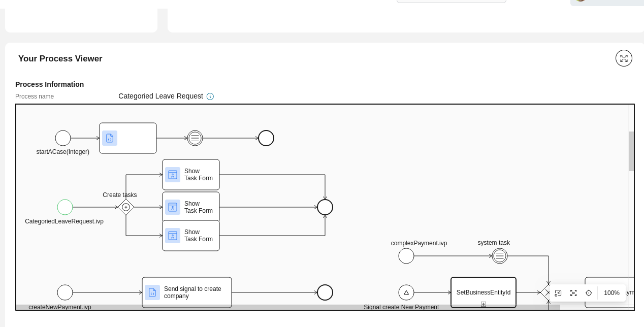Screen dimensions: 644x327
Task: Click the fit-to-screen expand icon in zoom toolbar
Action: click(573, 293)
